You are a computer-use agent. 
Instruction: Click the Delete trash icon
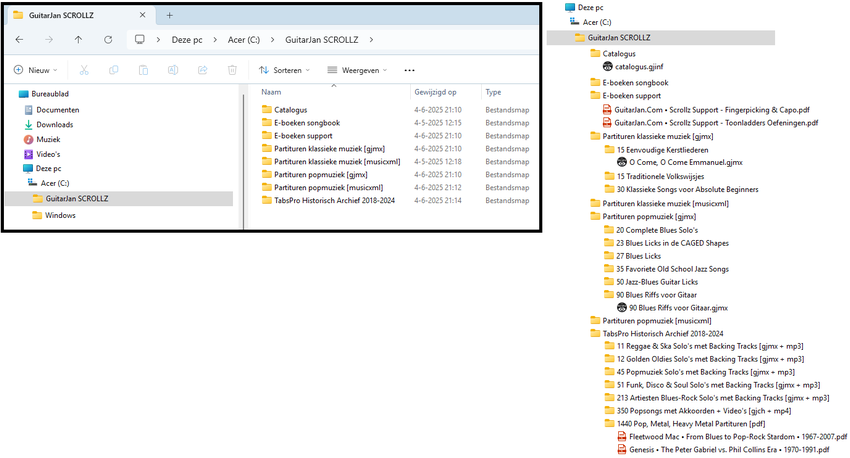point(232,70)
